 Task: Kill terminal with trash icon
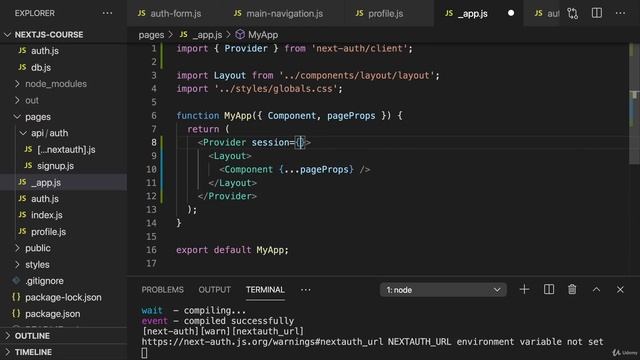pos(572,289)
